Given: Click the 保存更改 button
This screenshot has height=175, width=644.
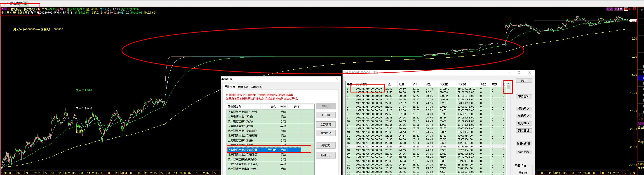Looking at the screenshot, I should coord(524,152).
